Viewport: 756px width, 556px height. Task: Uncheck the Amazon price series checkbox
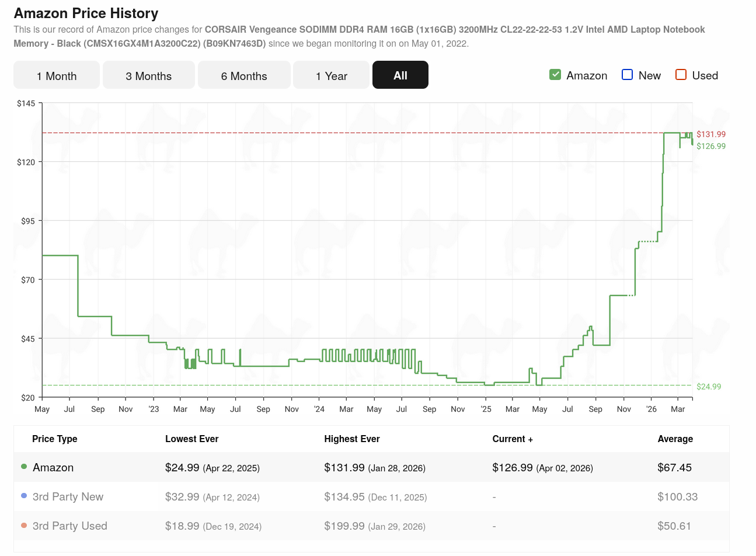[555, 75]
